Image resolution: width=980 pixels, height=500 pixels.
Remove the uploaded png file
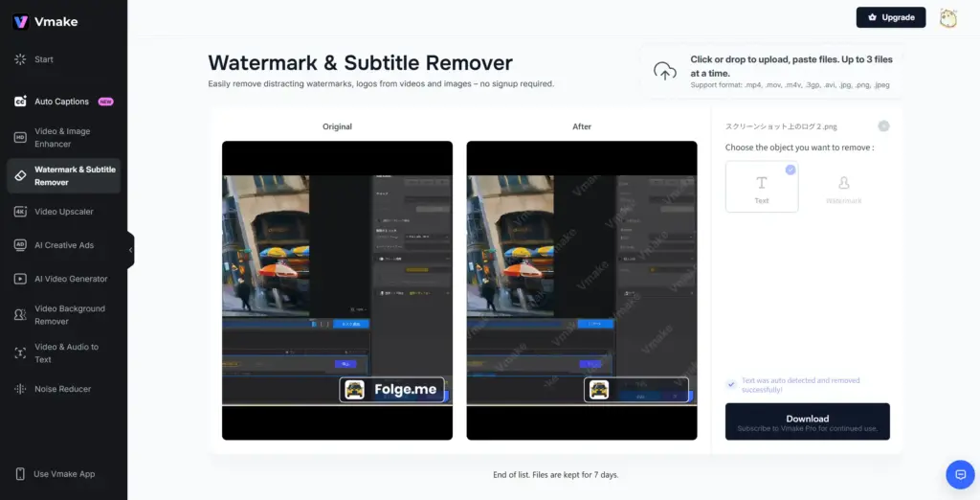click(883, 125)
